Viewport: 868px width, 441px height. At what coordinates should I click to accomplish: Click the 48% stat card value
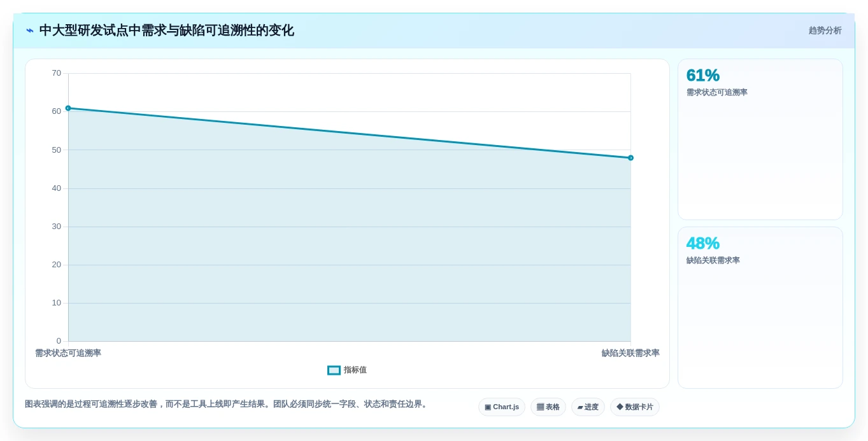703,243
